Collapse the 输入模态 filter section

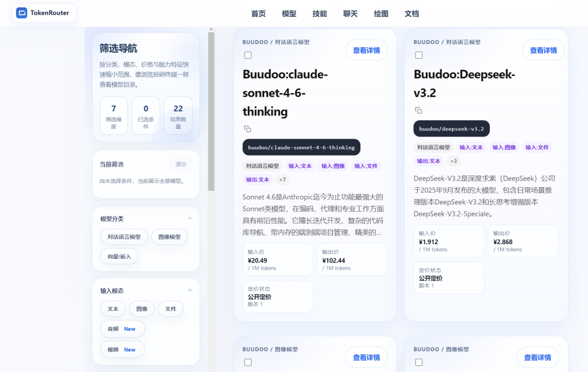[x=190, y=290]
